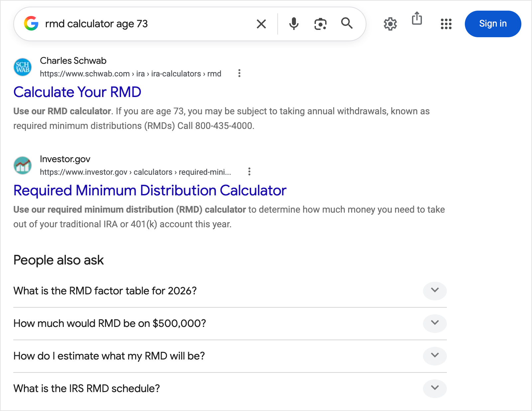Viewport: 532px width, 411px height.
Task: Open Required Minimum Distribution Calculator link
Action: pyautogui.click(x=150, y=190)
